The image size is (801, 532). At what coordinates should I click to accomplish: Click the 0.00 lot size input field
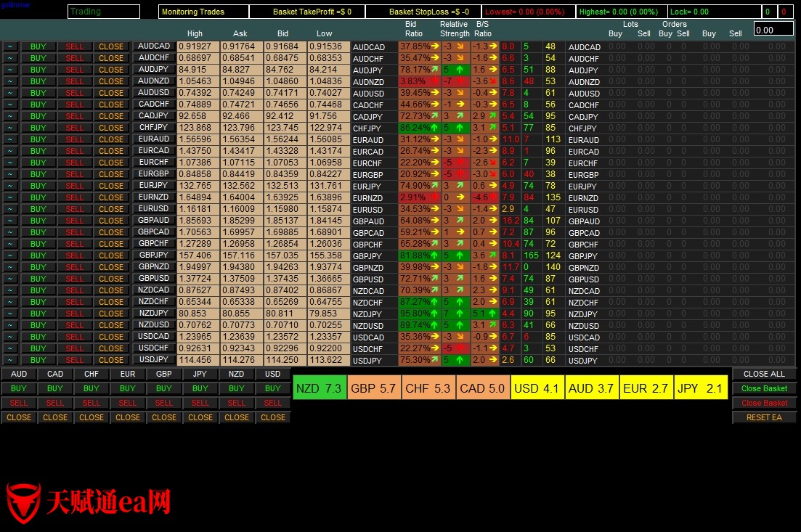pyautogui.click(x=773, y=30)
